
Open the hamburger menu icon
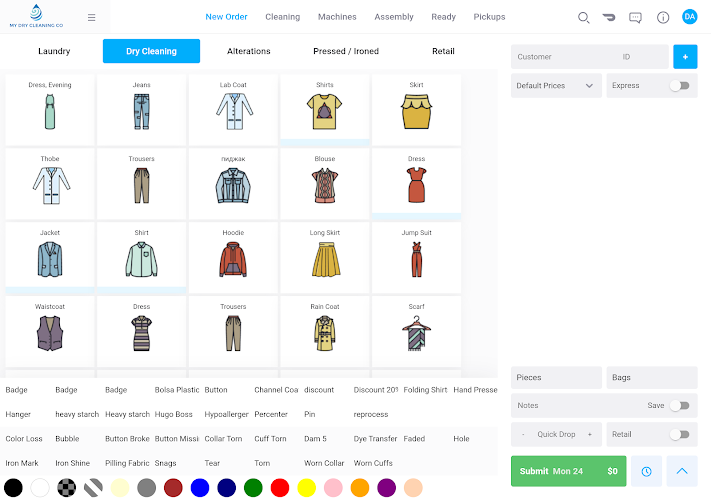click(x=91, y=17)
